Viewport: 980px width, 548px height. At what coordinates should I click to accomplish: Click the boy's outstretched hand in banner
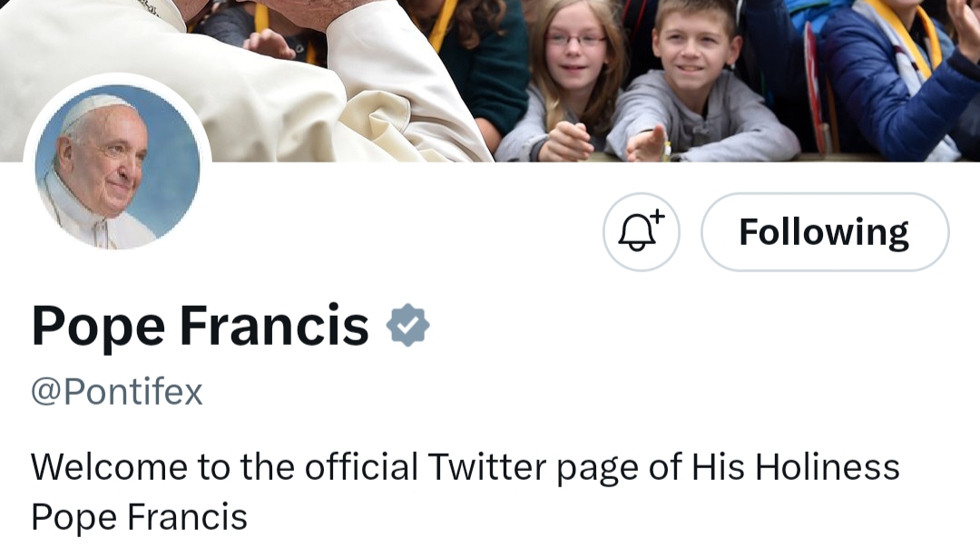point(649,143)
